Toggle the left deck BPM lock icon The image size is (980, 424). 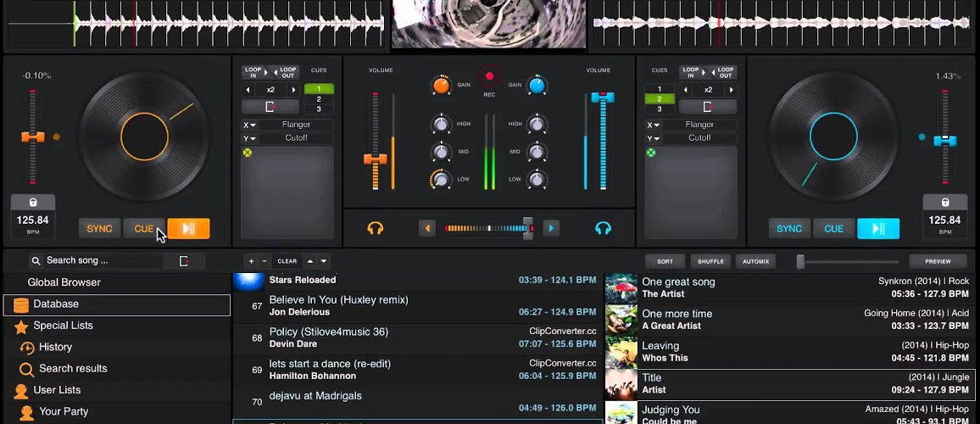point(33,202)
